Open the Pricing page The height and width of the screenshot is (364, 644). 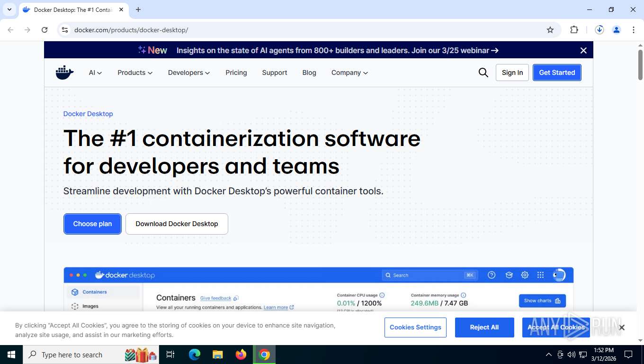point(236,73)
